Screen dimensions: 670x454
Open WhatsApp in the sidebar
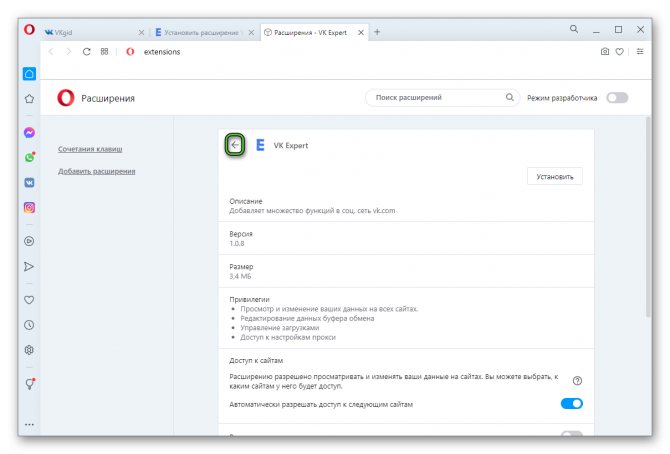coord(29,157)
